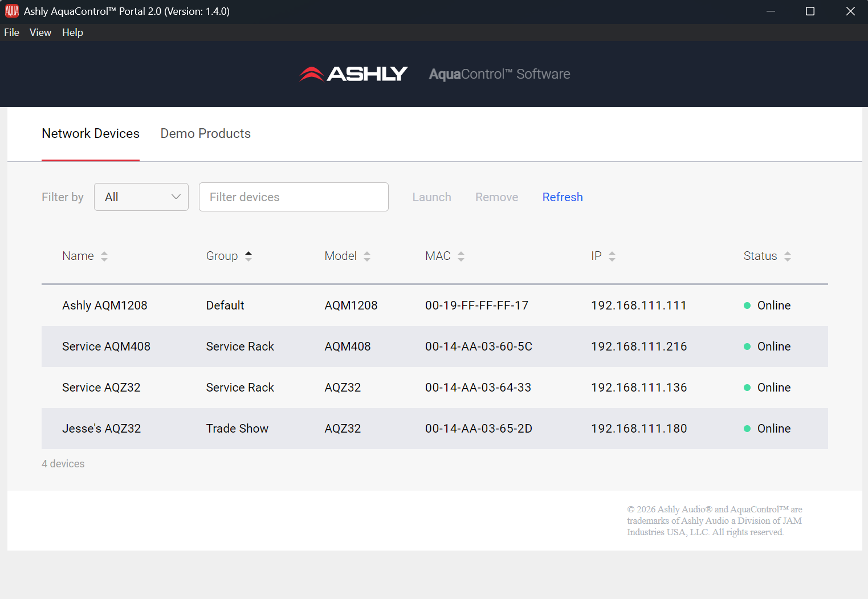Image resolution: width=868 pixels, height=599 pixels.
Task: Open the Help menu
Action: point(72,32)
